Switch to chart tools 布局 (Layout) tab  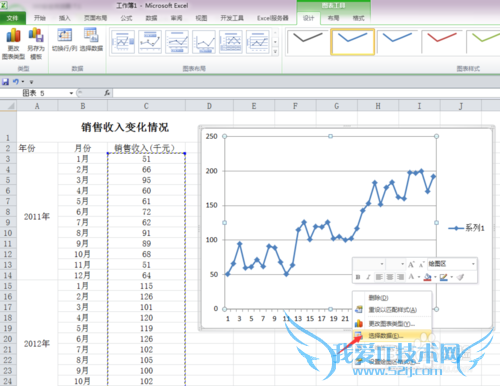point(333,18)
